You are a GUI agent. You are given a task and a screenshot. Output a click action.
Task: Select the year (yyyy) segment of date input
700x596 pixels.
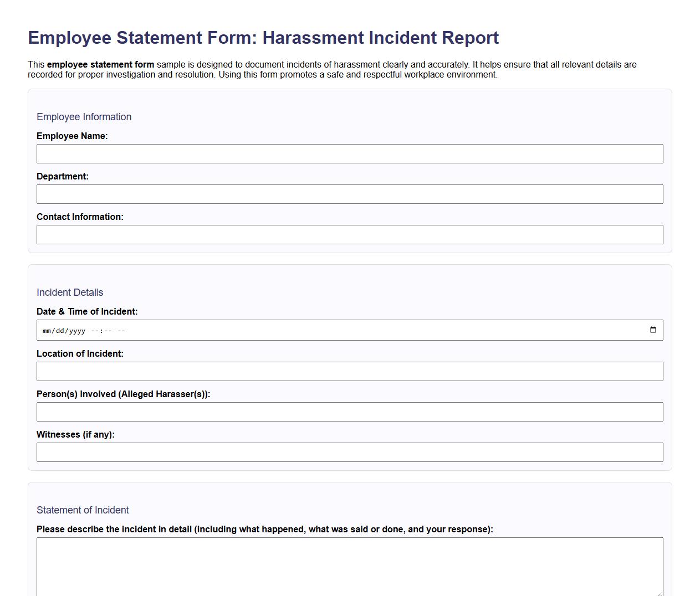tap(78, 330)
